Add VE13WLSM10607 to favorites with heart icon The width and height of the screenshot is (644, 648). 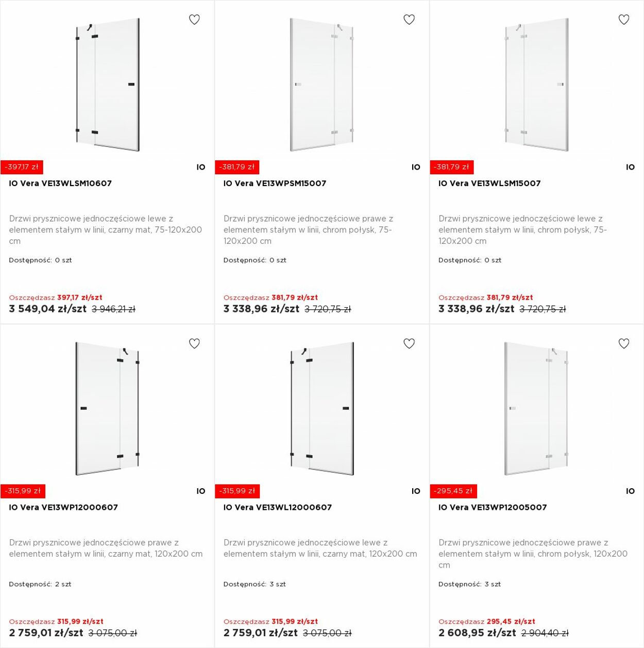point(194,20)
